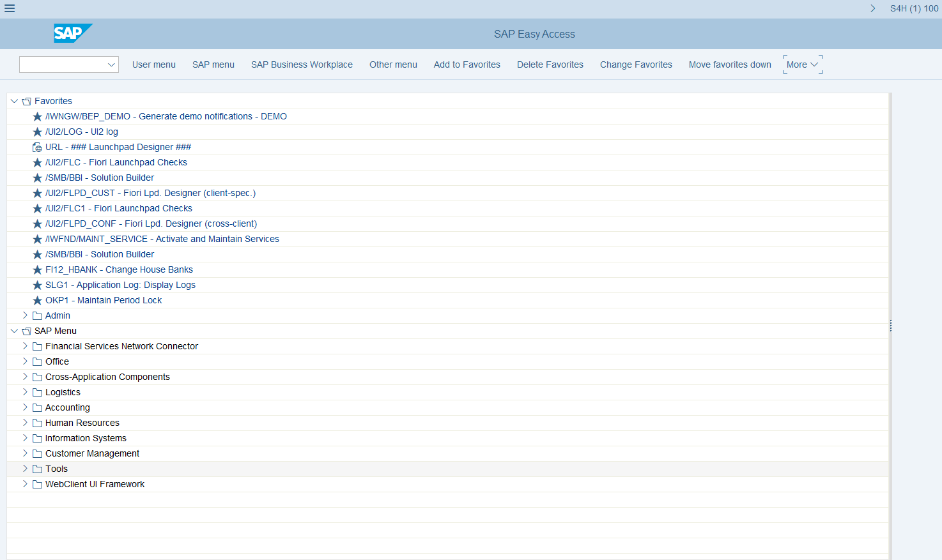
Task: Click star icon of /IWFND/MAINT_SERVICE entry
Action: point(37,239)
